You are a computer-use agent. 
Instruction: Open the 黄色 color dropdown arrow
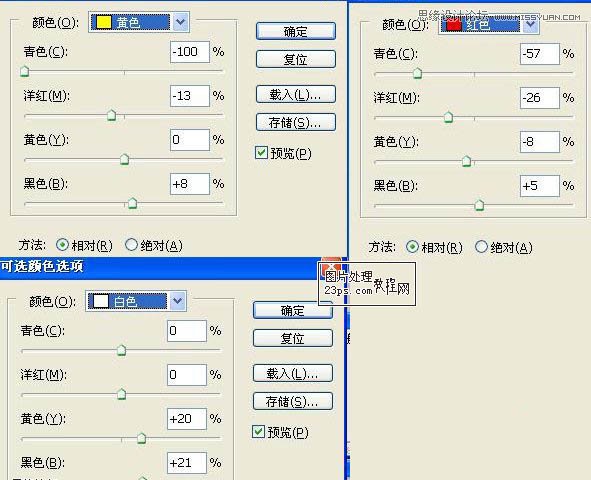pyautogui.click(x=181, y=22)
